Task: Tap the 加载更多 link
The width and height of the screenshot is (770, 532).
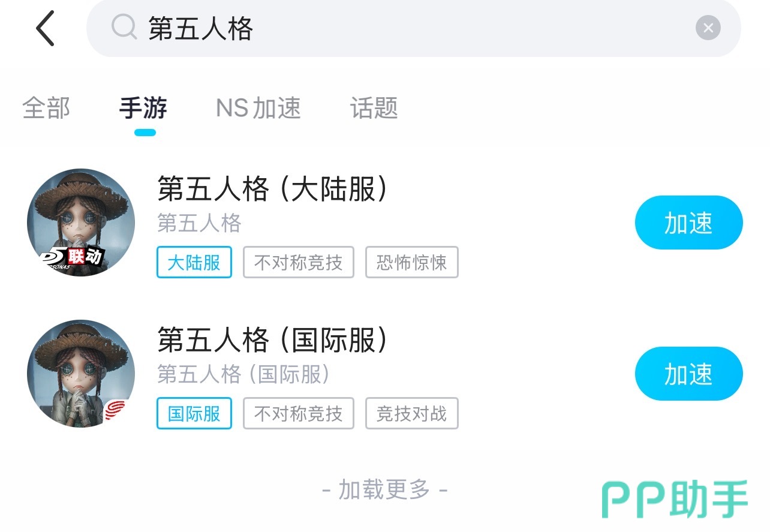Action: (384, 490)
